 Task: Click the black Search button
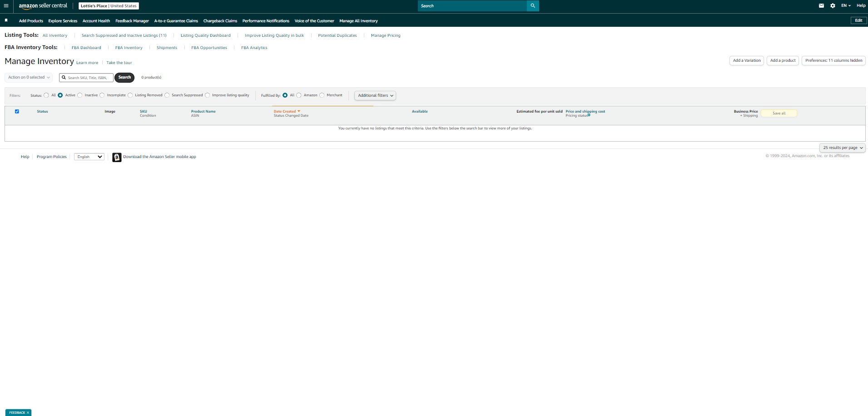click(x=124, y=78)
